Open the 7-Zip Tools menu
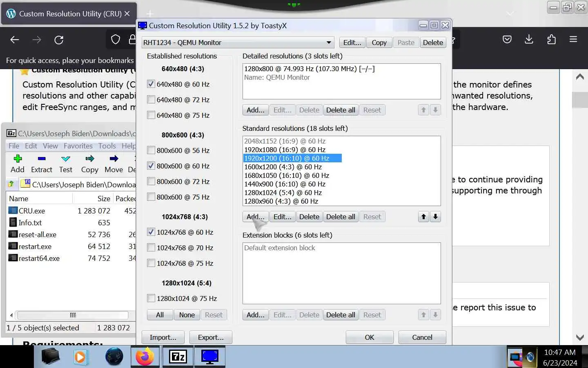 pos(107,146)
